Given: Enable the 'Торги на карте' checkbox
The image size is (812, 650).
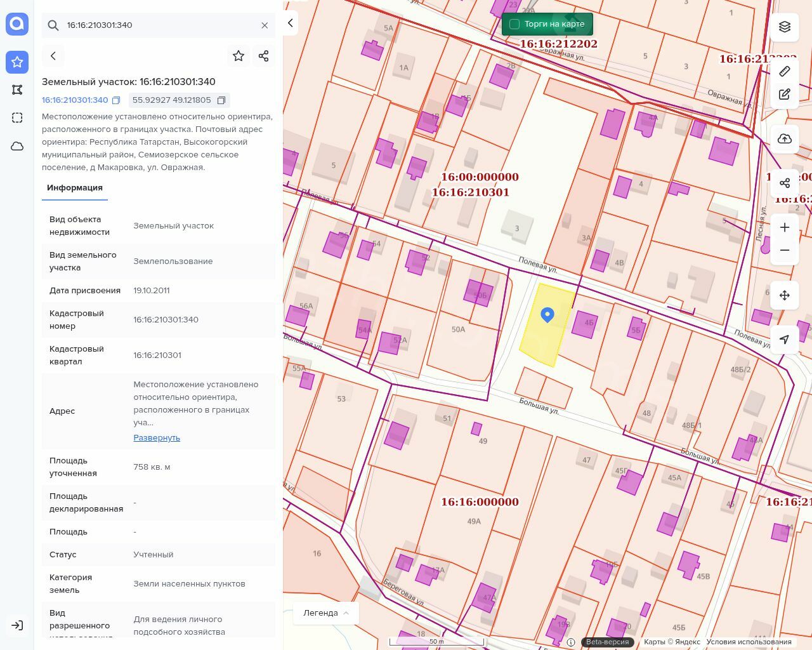Looking at the screenshot, I should click(514, 24).
